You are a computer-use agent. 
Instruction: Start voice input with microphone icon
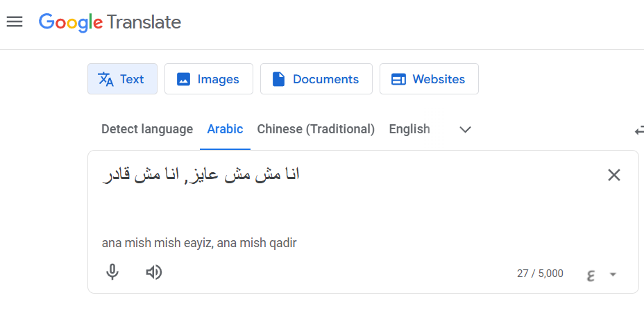tap(112, 272)
